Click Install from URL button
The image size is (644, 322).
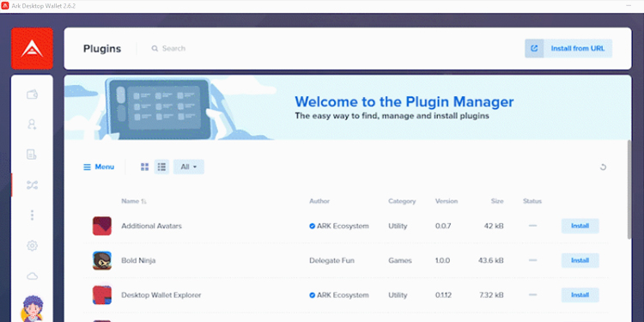coord(568,48)
